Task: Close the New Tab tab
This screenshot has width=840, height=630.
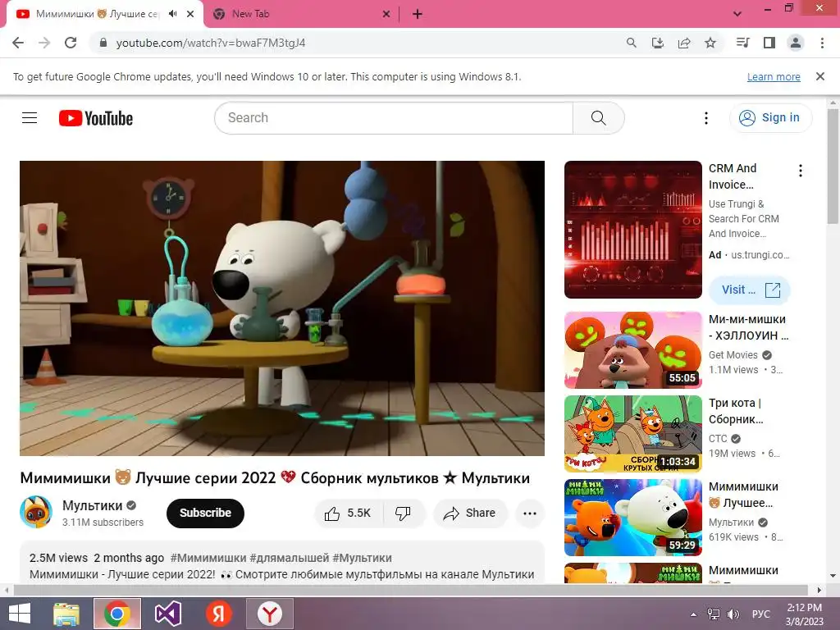Action: click(x=386, y=14)
